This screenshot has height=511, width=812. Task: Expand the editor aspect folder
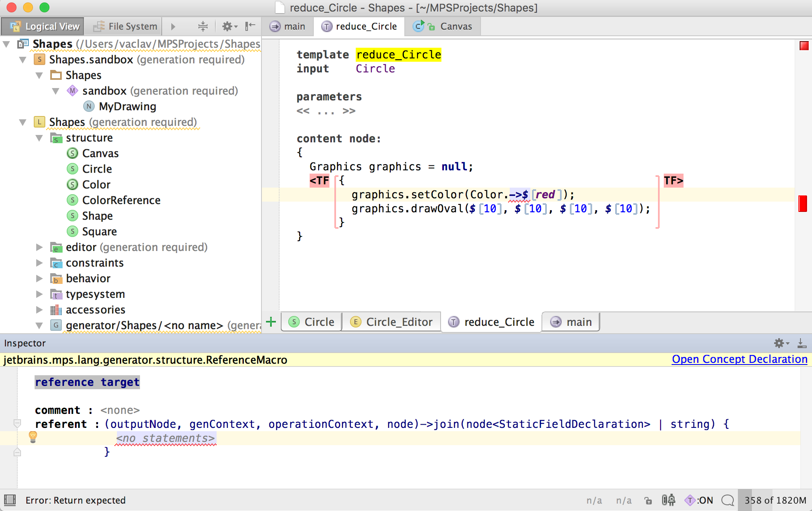[x=39, y=247]
